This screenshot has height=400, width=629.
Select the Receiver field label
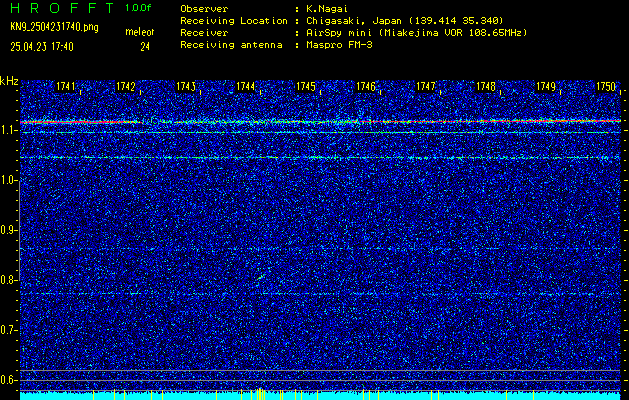click(204, 32)
